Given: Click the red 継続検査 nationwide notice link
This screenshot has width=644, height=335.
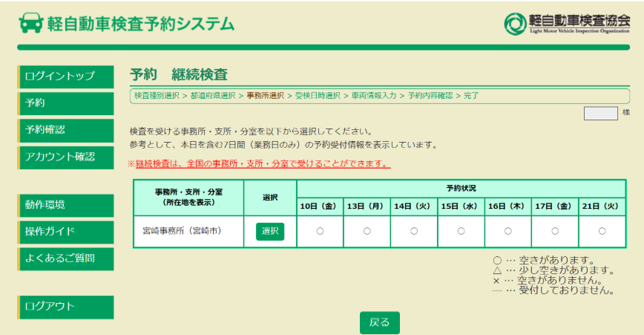Looking at the screenshot, I should pos(263,163).
